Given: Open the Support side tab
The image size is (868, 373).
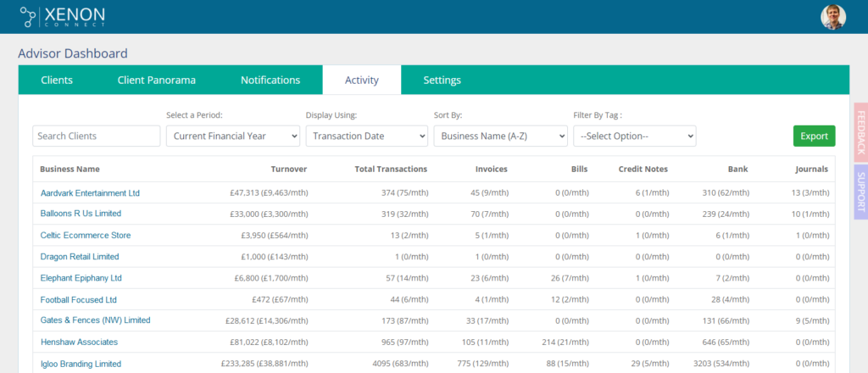Looking at the screenshot, I should click(860, 192).
